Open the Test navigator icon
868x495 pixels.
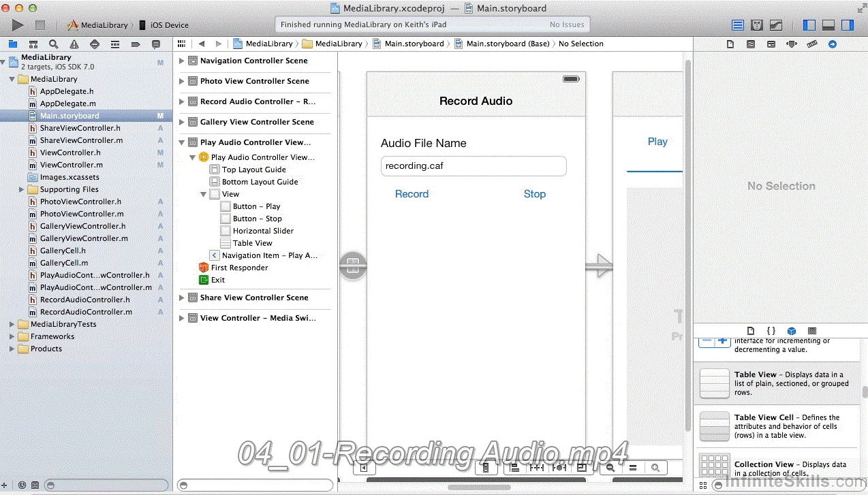coord(94,44)
